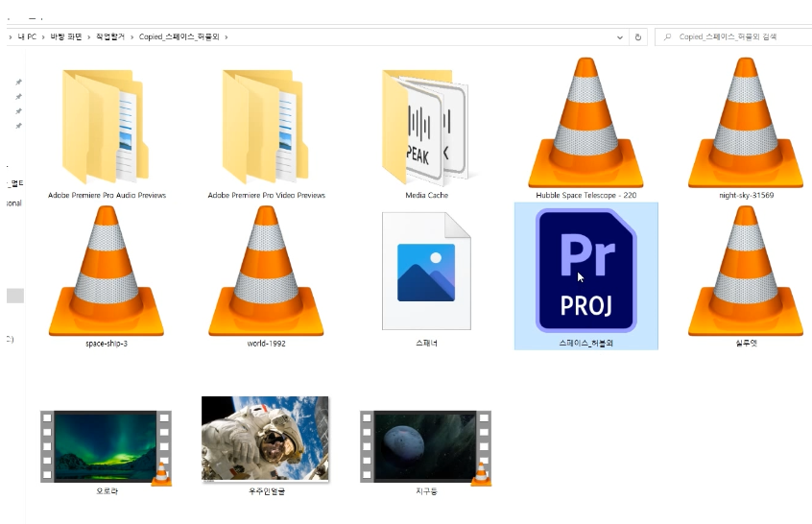812x524 pixels.
Task: Click the search box for Copied_스페이스_허블외
Action: click(x=734, y=37)
